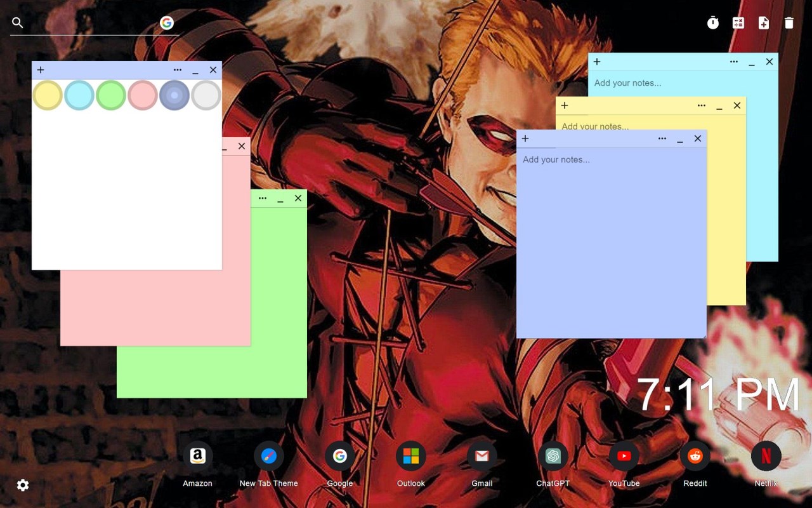This screenshot has width=812, height=508.
Task: Click the plus icon on the cyan note
Action: 597,62
